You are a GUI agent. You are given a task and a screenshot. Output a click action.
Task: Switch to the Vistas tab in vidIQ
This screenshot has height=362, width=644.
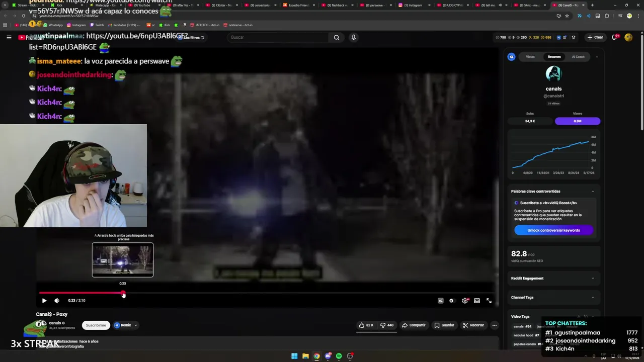coord(530,57)
